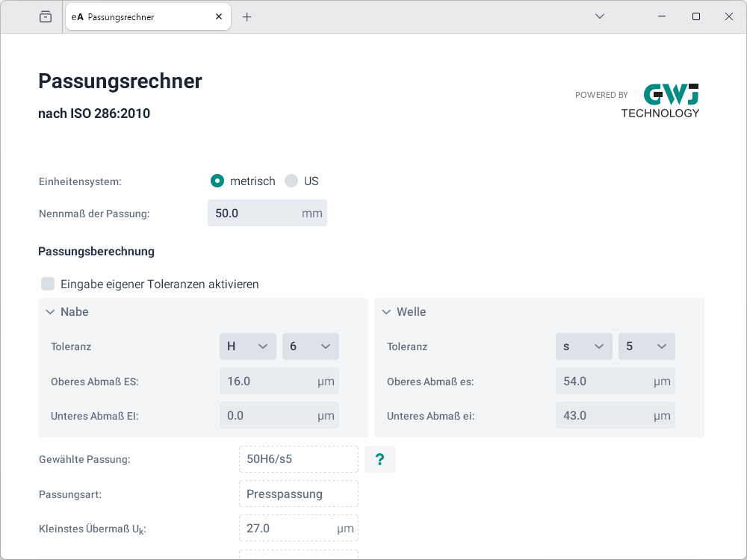Open the tab archive icon in title bar
The height and width of the screenshot is (560, 747).
tap(46, 16)
